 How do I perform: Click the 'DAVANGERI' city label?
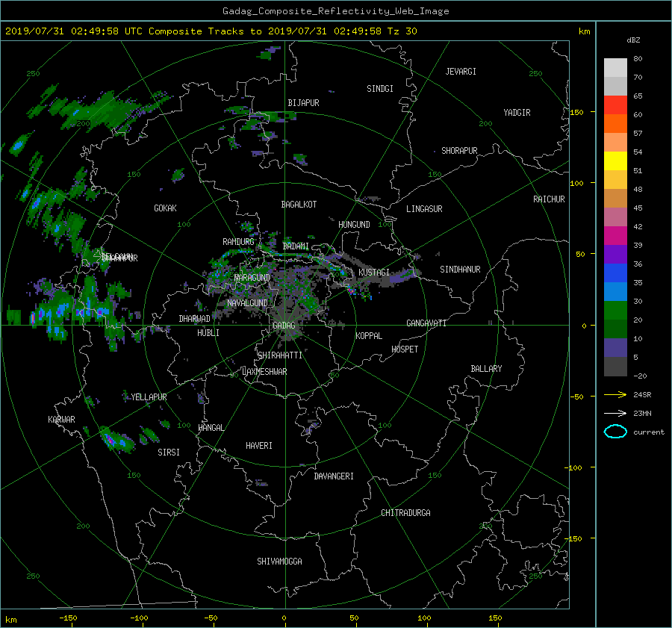click(x=334, y=476)
